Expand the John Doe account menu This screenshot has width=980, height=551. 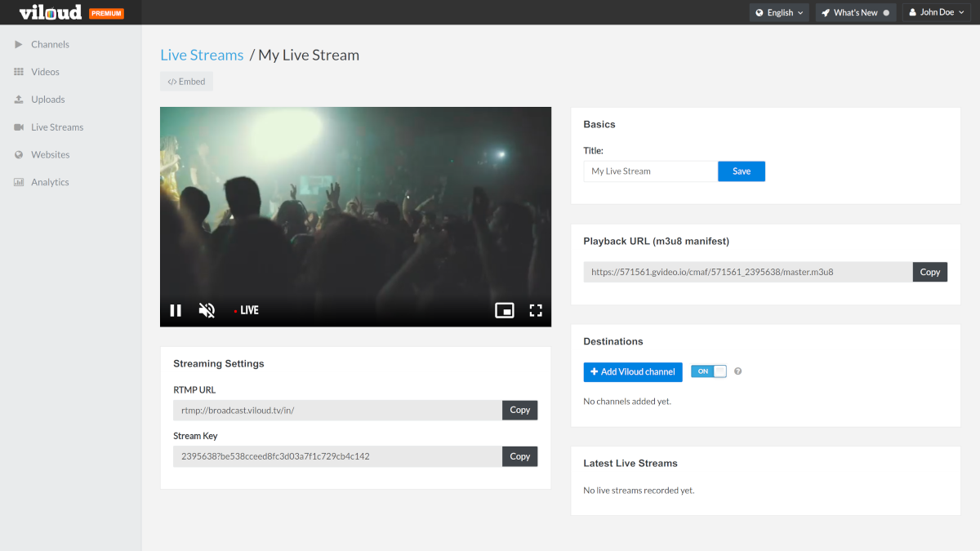tap(934, 12)
